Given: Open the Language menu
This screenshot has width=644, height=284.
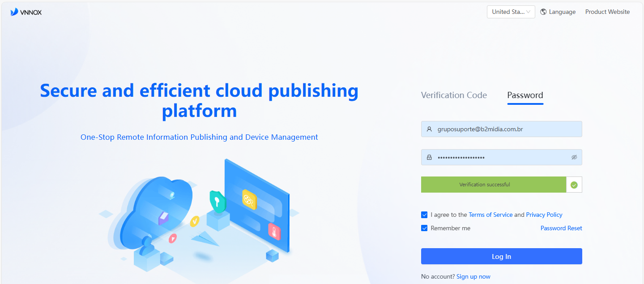Looking at the screenshot, I should click(558, 12).
